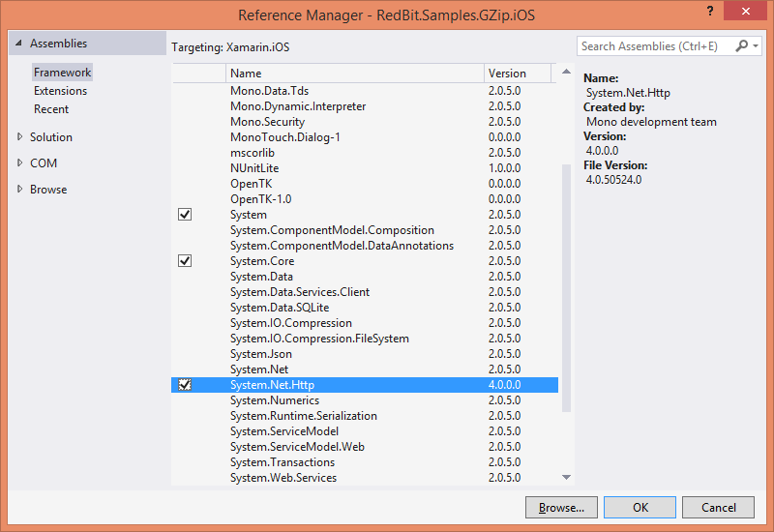Expand the COM section

pyautogui.click(x=19, y=163)
